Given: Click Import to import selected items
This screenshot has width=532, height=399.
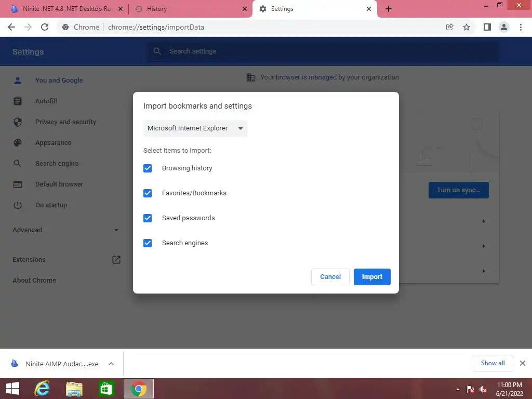Looking at the screenshot, I should tap(372, 277).
